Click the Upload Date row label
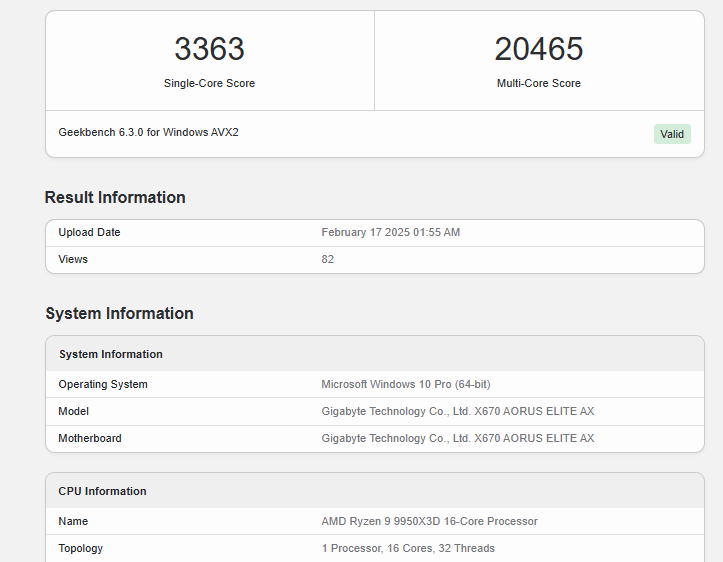 (89, 232)
